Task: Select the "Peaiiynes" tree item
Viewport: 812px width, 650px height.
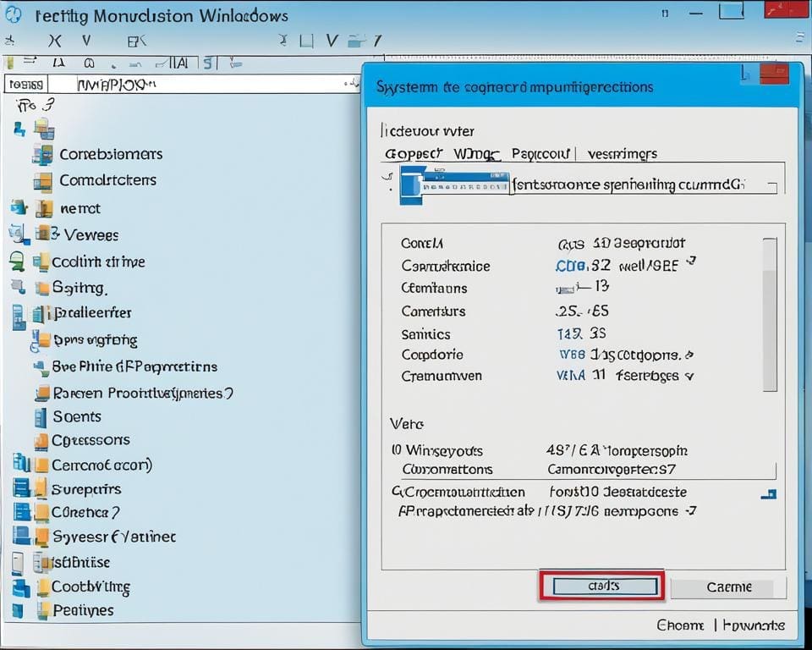Action: click(x=83, y=610)
